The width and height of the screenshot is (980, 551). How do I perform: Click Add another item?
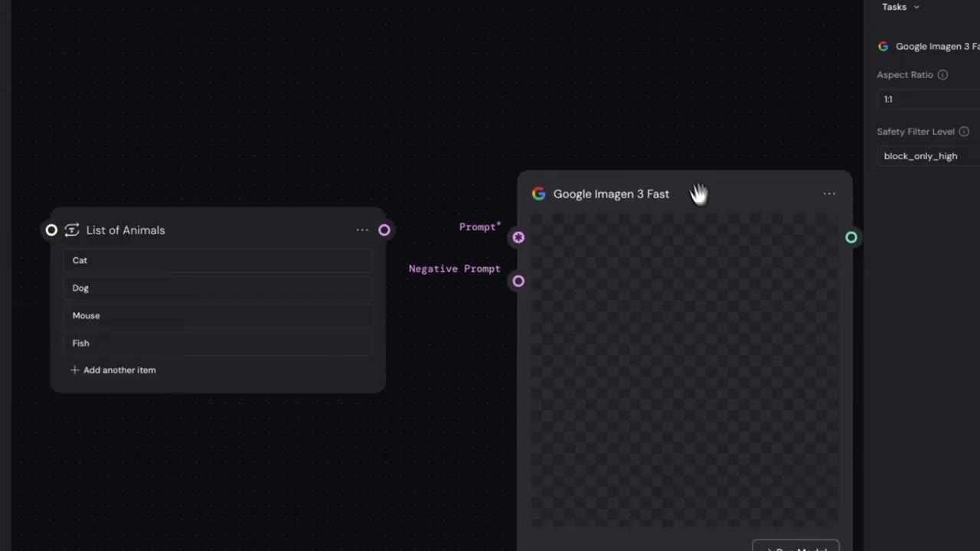point(113,370)
